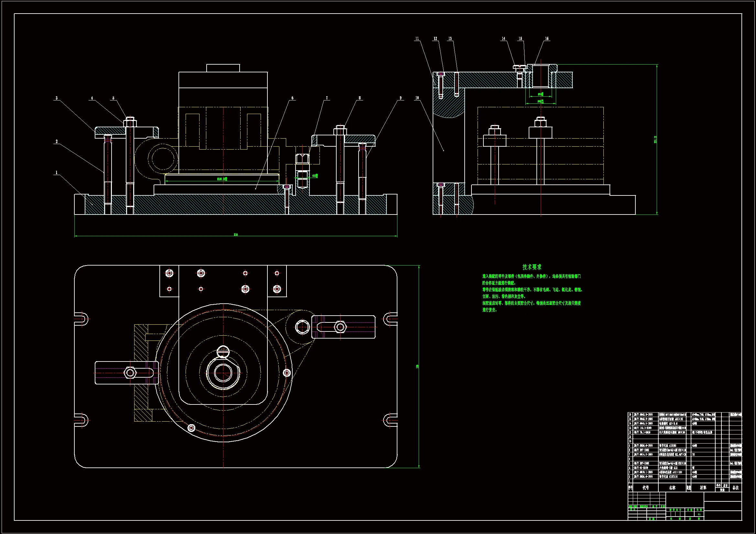This screenshot has height=534, width=756.
Task: Click the drill bushing atop the side view
Action: pyautogui.click(x=542, y=76)
